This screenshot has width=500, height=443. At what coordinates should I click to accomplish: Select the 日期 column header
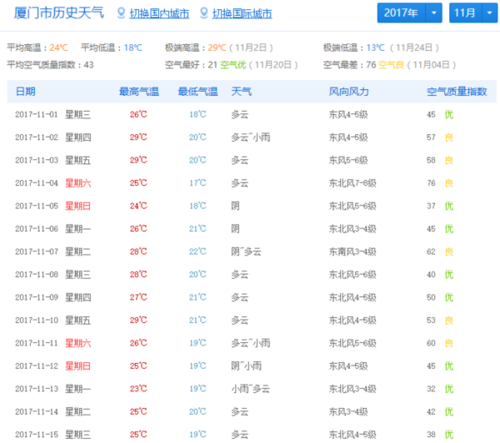coord(26,91)
